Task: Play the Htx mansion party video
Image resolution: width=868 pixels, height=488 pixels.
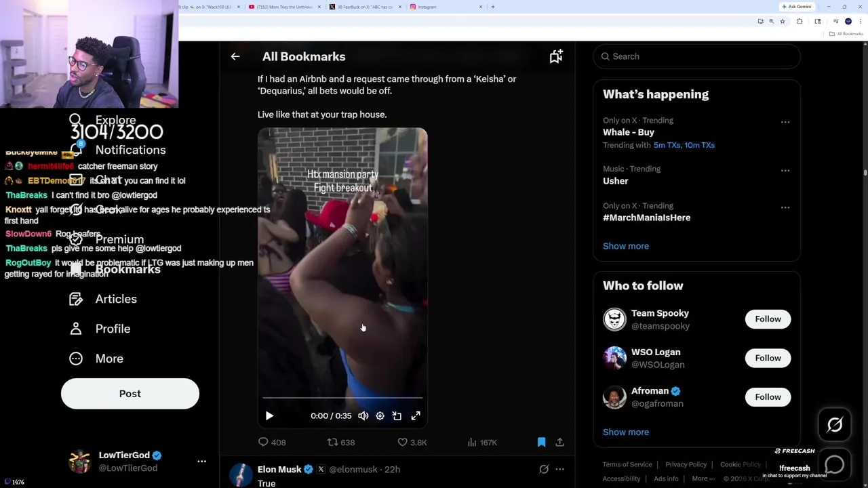Action: pyautogui.click(x=269, y=416)
